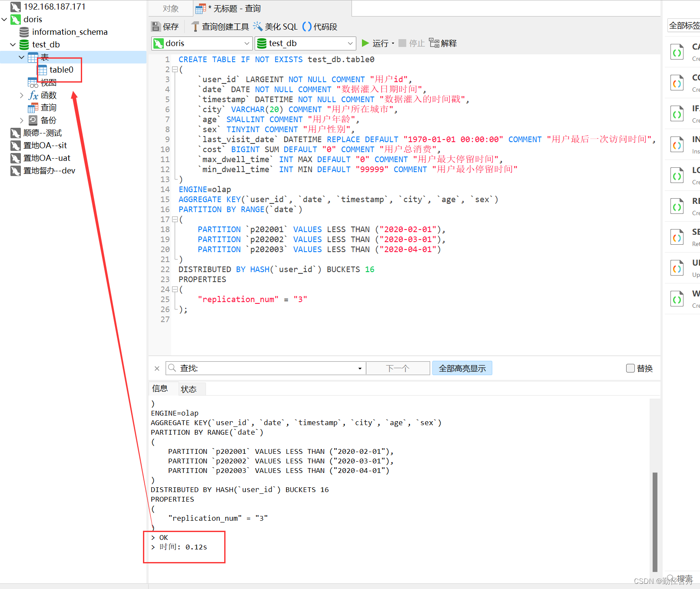Click the Stop (停止) button
Viewport: 700px width, 589px height.
click(411, 43)
